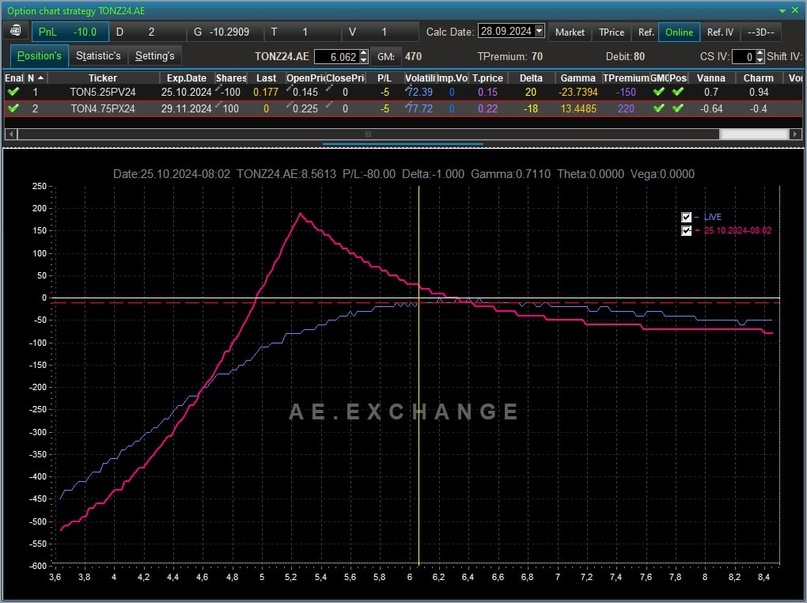The width and height of the screenshot is (807, 603).
Task: Decrease the TONZ24.AE price with down spinner
Action: [364, 60]
